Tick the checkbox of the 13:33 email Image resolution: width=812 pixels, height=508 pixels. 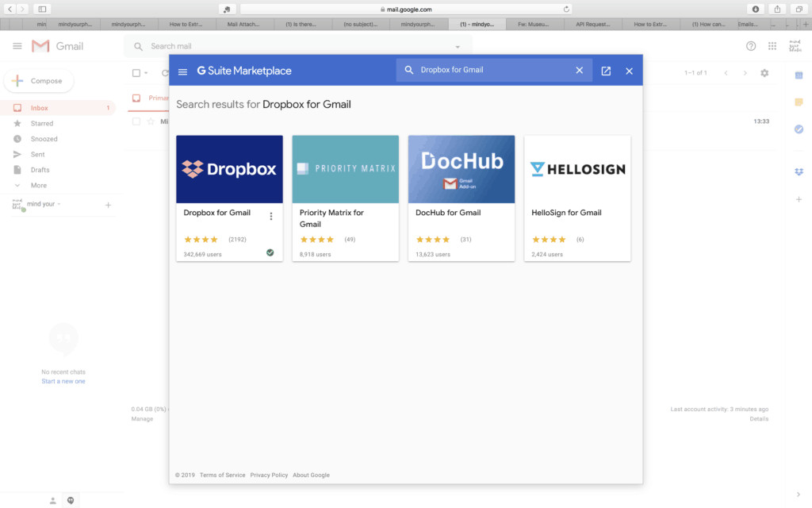pos(136,121)
